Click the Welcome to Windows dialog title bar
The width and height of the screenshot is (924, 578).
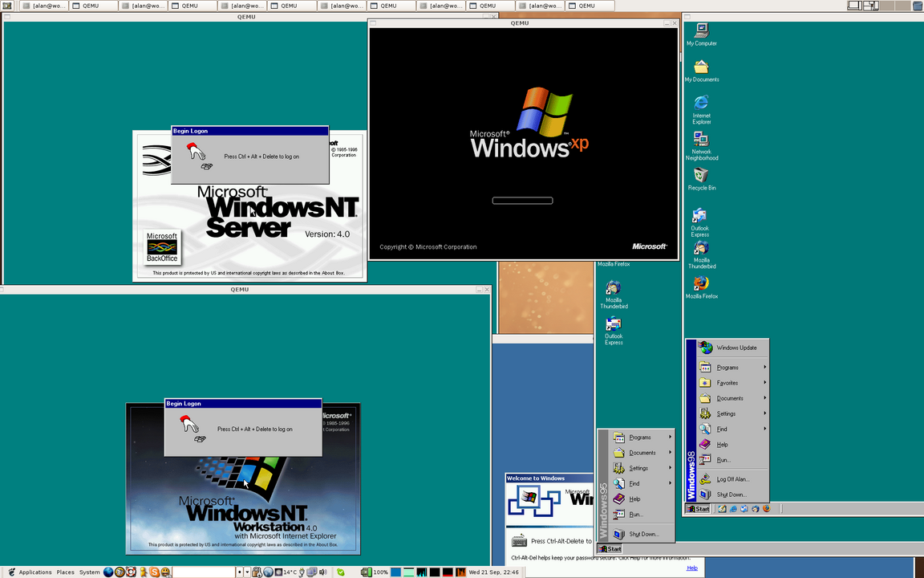click(549, 478)
